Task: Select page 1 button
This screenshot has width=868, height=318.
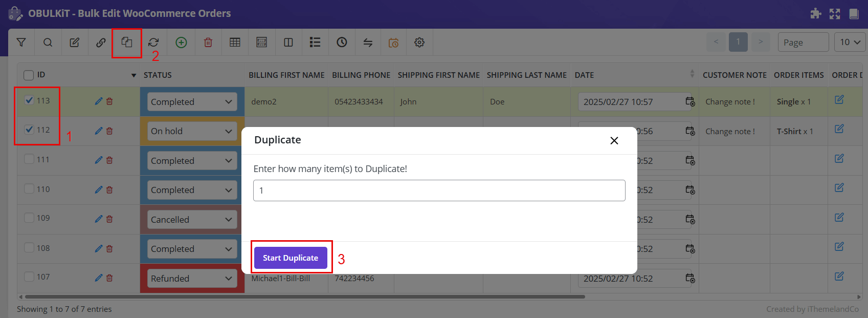Action: pos(738,42)
